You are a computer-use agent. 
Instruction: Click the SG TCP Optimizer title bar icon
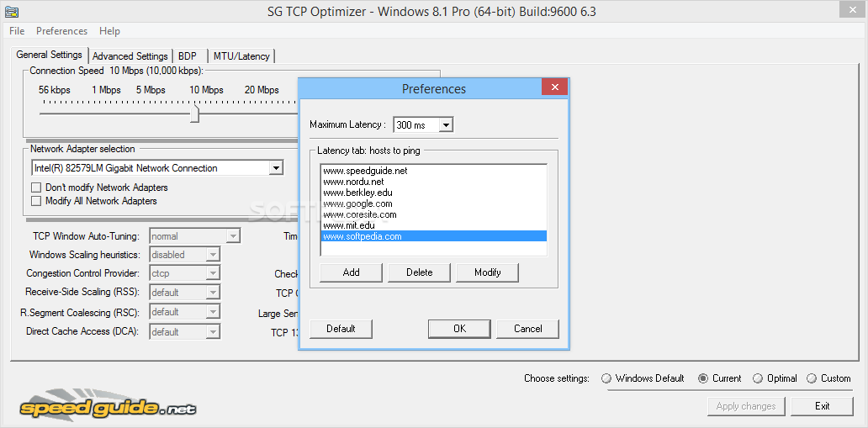(12, 11)
